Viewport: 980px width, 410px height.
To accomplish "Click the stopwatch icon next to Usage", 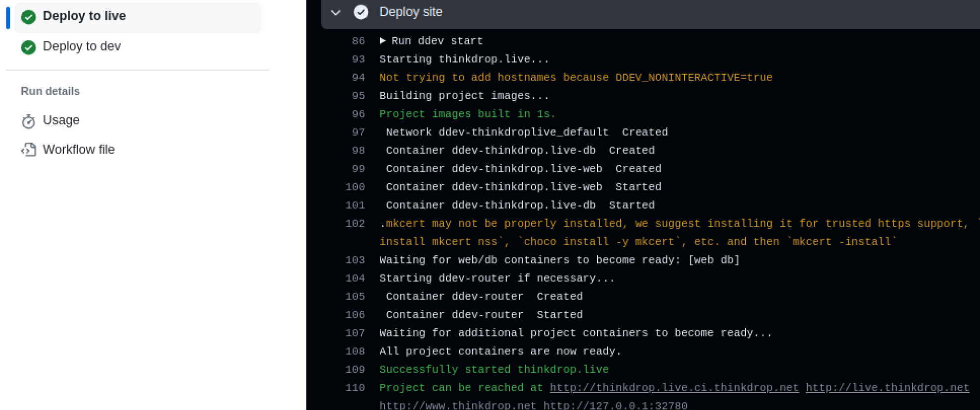I will (x=29, y=121).
